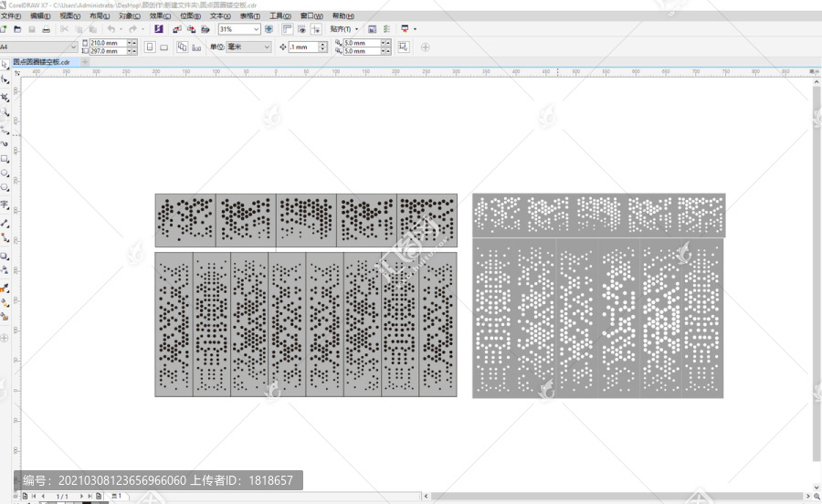Expand the redo history dropdown arrow
The width and height of the screenshot is (822, 504).
(142, 29)
